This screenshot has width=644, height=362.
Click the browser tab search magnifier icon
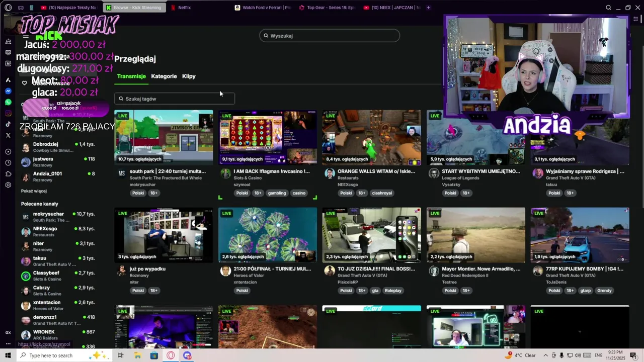coord(608,8)
